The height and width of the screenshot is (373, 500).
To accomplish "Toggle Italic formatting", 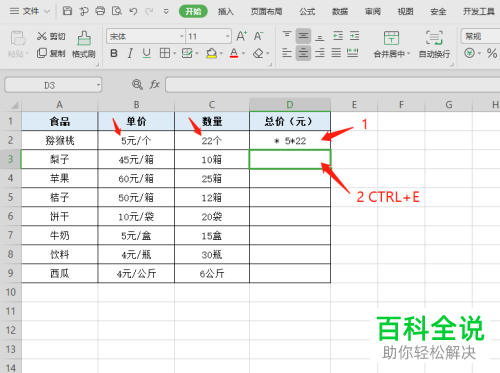I will coord(130,53).
